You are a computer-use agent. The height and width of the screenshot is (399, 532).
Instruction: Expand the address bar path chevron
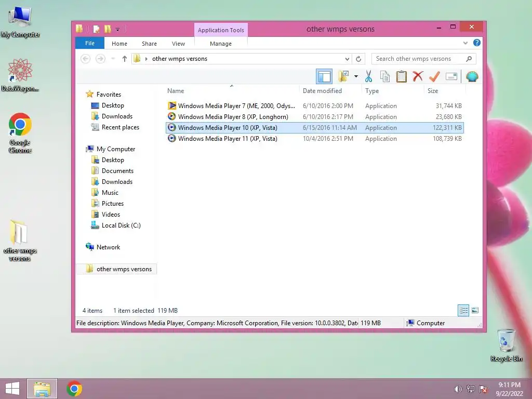(146, 59)
